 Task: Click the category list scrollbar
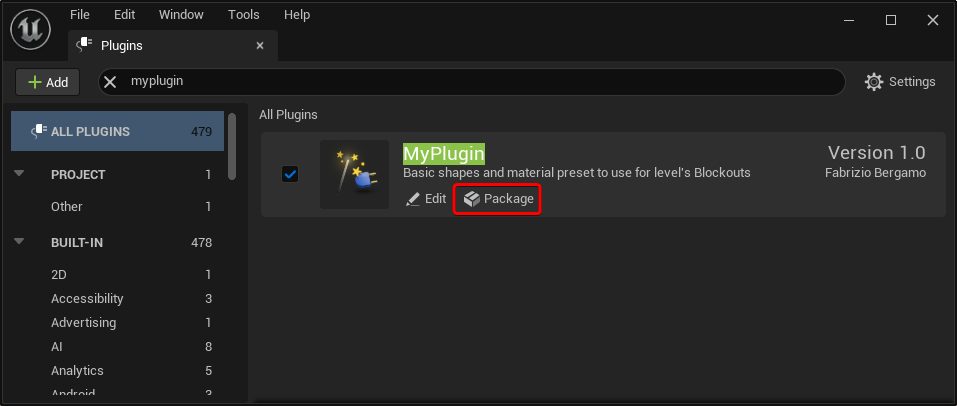(x=232, y=147)
